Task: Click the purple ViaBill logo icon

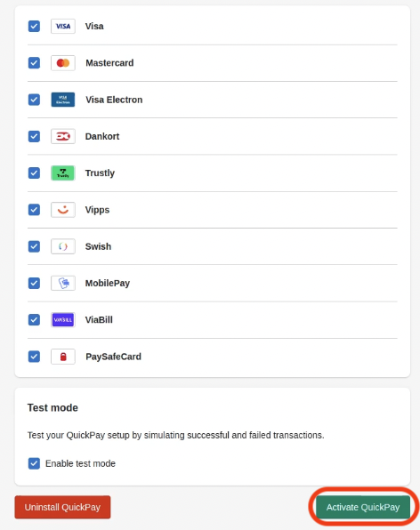Action: (63, 320)
